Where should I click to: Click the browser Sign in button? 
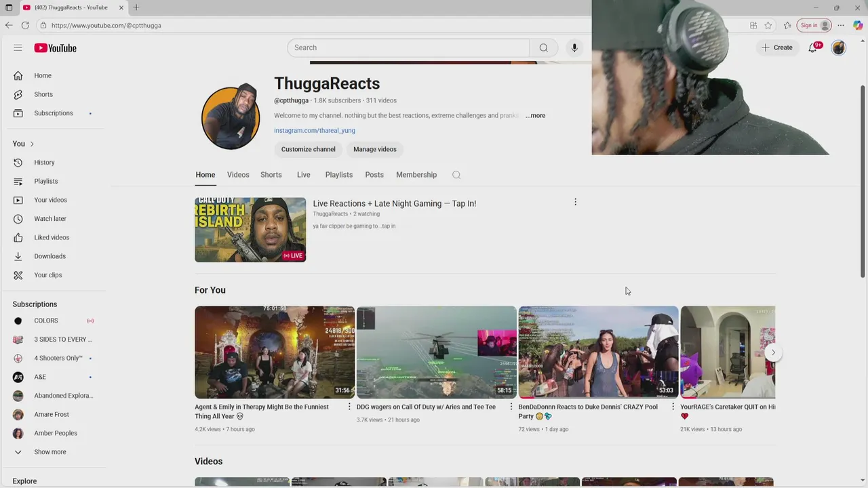point(814,25)
